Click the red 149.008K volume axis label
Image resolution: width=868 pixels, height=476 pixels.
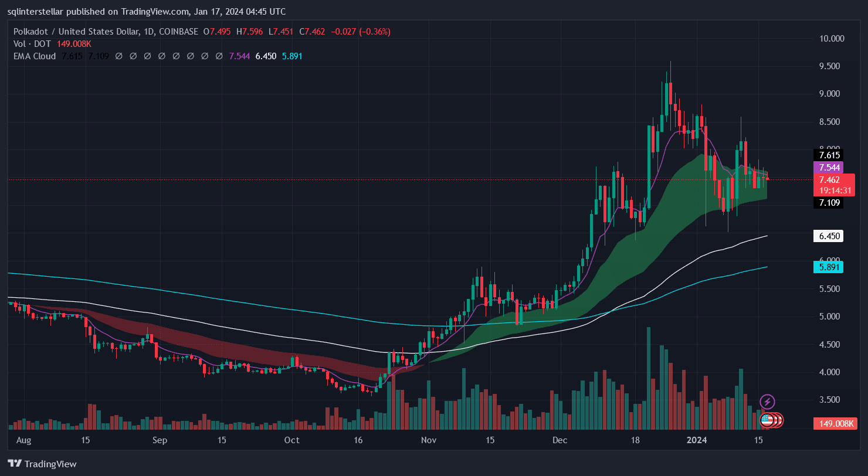tap(834, 423)
